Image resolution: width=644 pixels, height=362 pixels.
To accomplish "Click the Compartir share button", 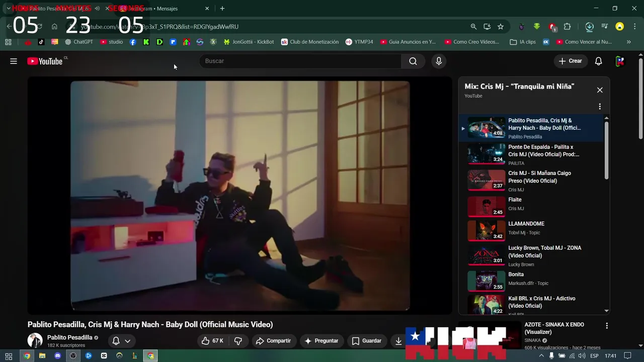I will [273, 341].
